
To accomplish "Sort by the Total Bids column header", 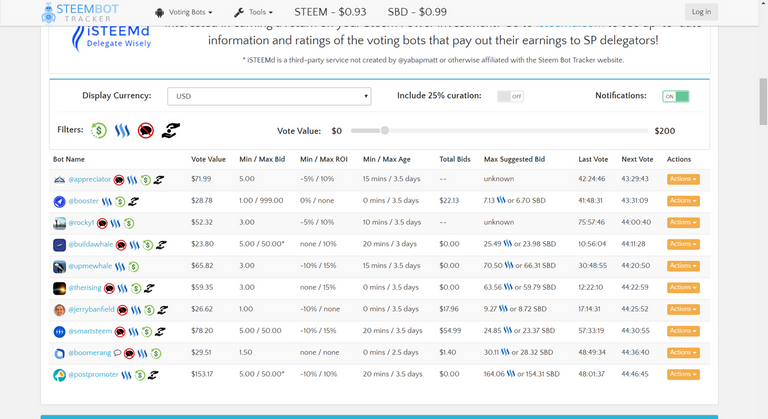I will pyautogui.click(x=455, y=159).
